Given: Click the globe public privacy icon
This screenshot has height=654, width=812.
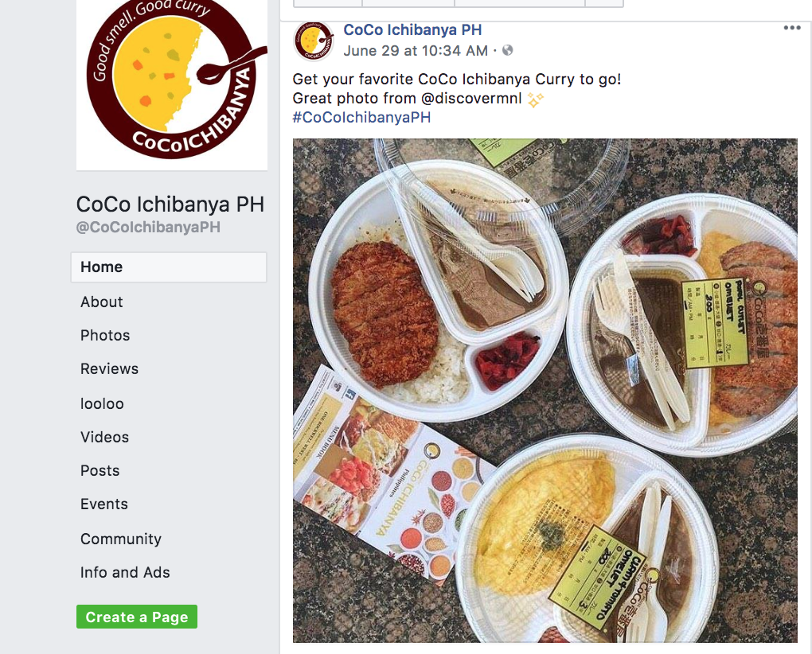Looking at the screenshot, I should tap(508, 50).
